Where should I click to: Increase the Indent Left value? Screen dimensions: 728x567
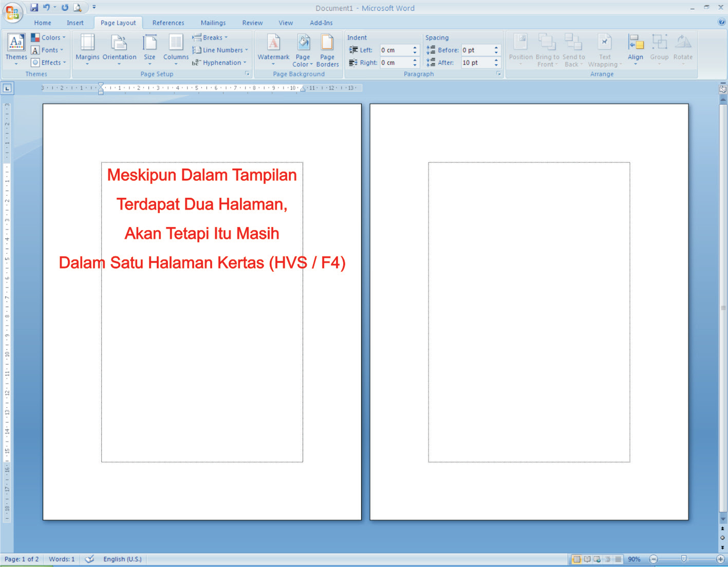pyautogui.click(x=415, y=48)
